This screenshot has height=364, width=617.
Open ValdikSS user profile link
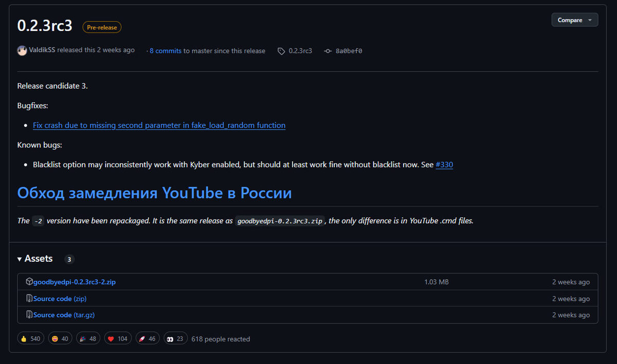point(42,50)
